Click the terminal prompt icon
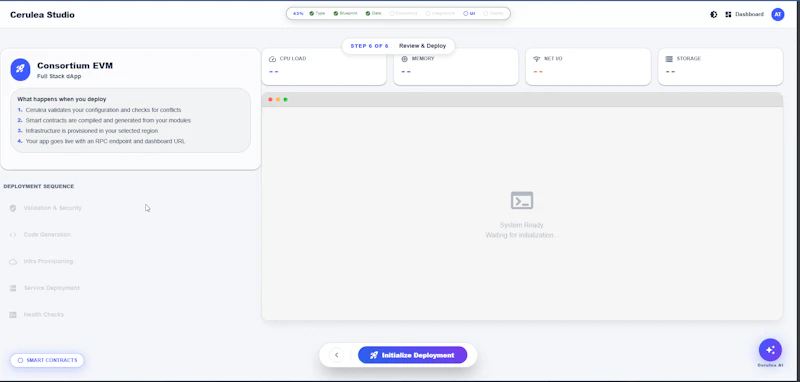This screenshot has height=382, width=800. [x=522, y=200]
